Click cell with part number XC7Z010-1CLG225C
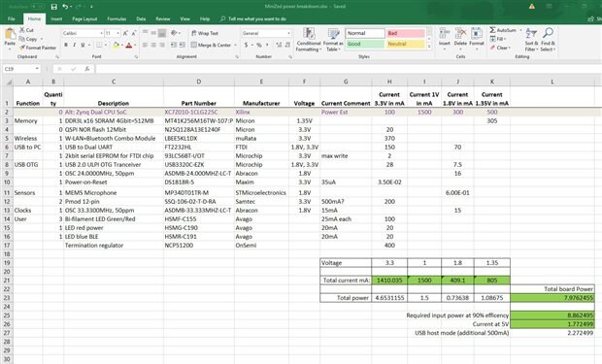Image resolution: width=602 pixels, height=364 pixels. [x=199, y=113]
